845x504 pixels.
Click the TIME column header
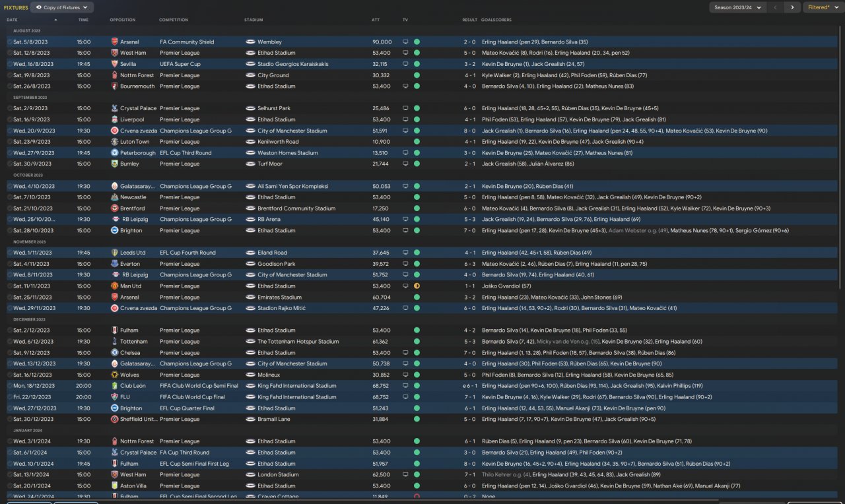[83, 20]
